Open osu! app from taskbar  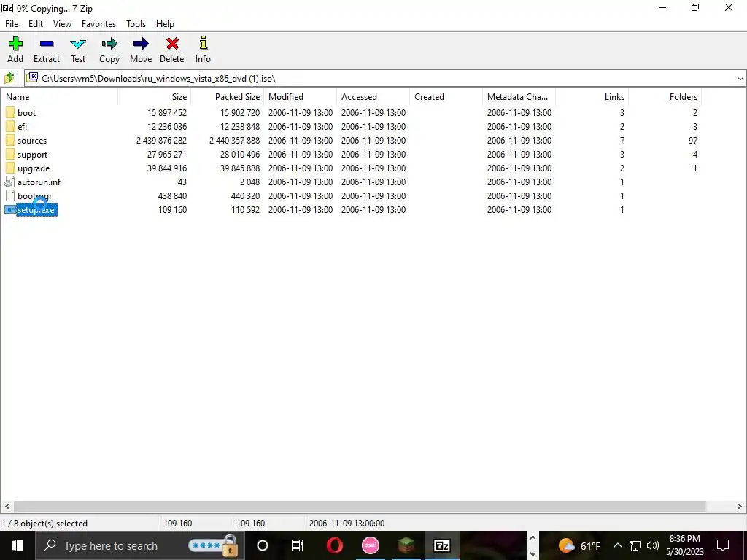(370, 545)
